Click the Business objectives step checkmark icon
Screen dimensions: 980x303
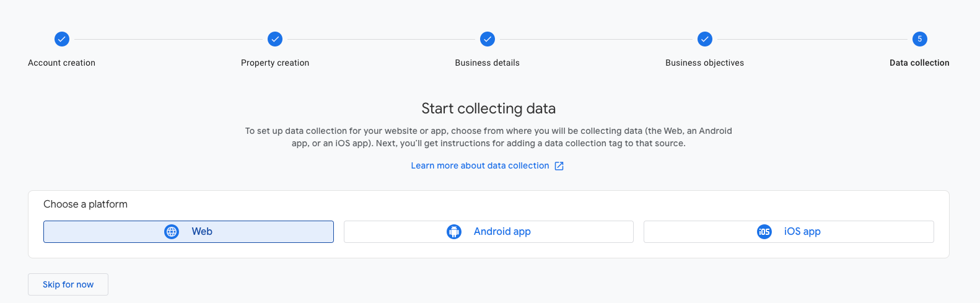click(705, 39)
